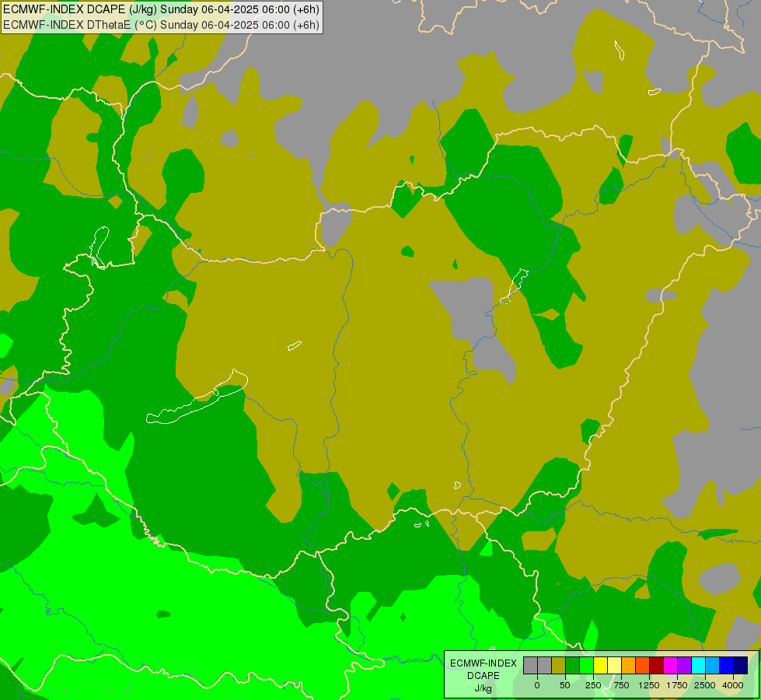This screenshot has height=700, width=761.
Task: Click the DThetaE (°C) title line
Action: pyautogui.click(x=161, y=24)
